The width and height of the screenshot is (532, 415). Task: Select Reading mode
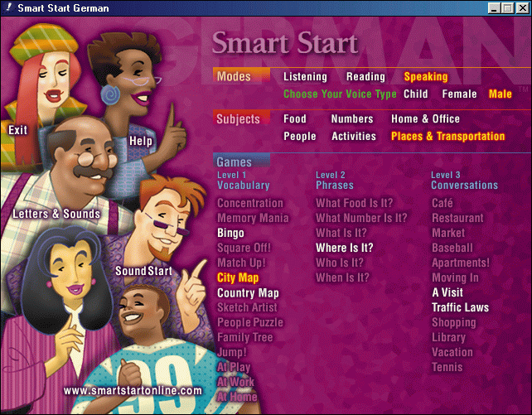[x=365, y=77]
